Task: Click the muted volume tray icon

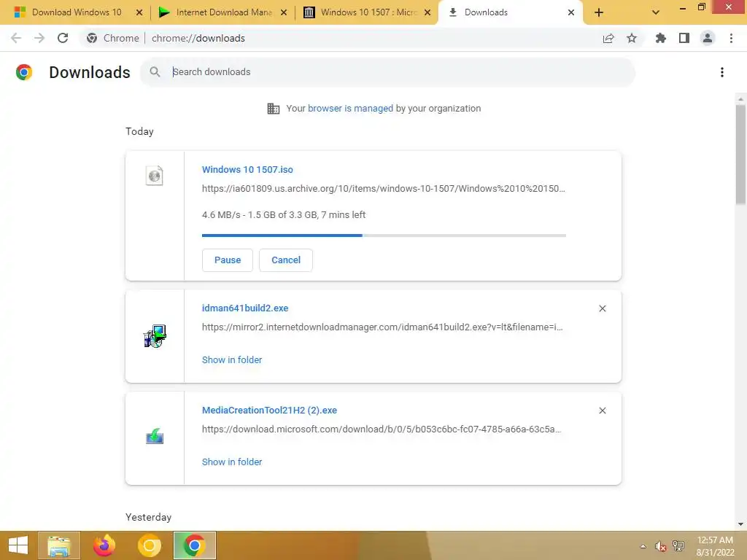Action: [659, 546]
